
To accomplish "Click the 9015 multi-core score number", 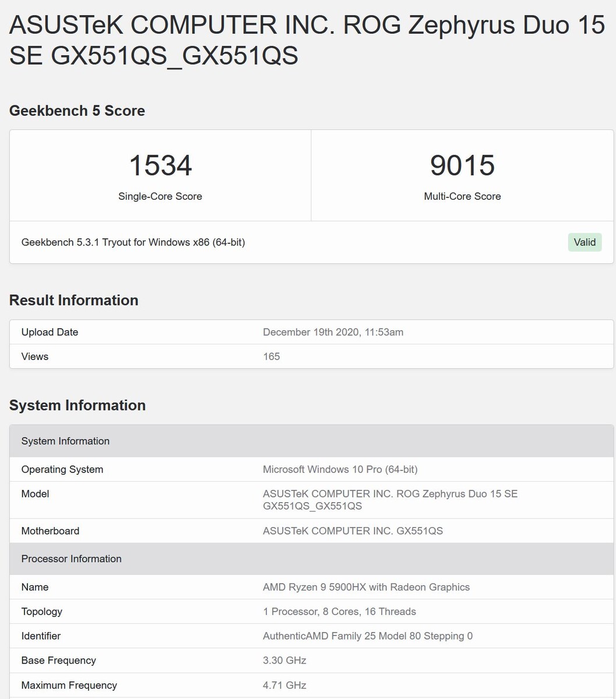I will tap(462, 165).
